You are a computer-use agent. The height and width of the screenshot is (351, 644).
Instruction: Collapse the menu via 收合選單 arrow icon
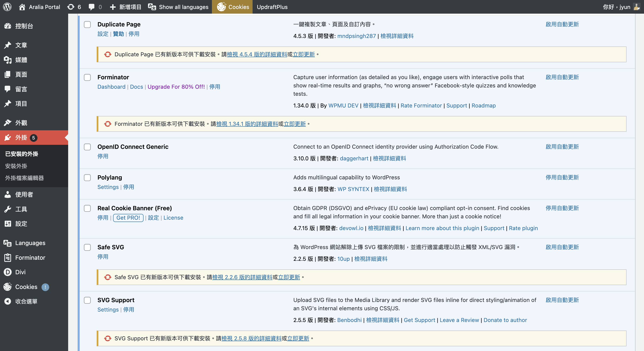8,302
